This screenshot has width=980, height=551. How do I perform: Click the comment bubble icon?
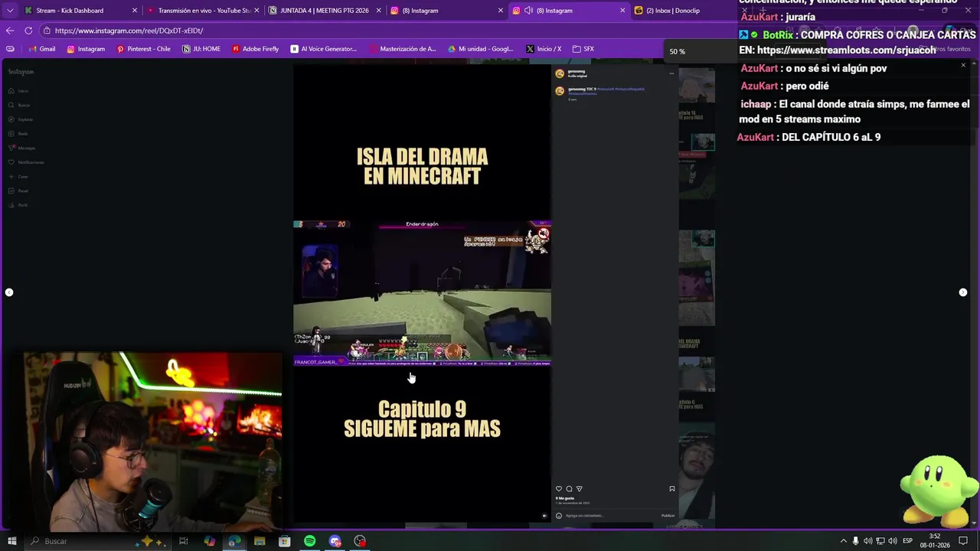[x=569, y=488]
